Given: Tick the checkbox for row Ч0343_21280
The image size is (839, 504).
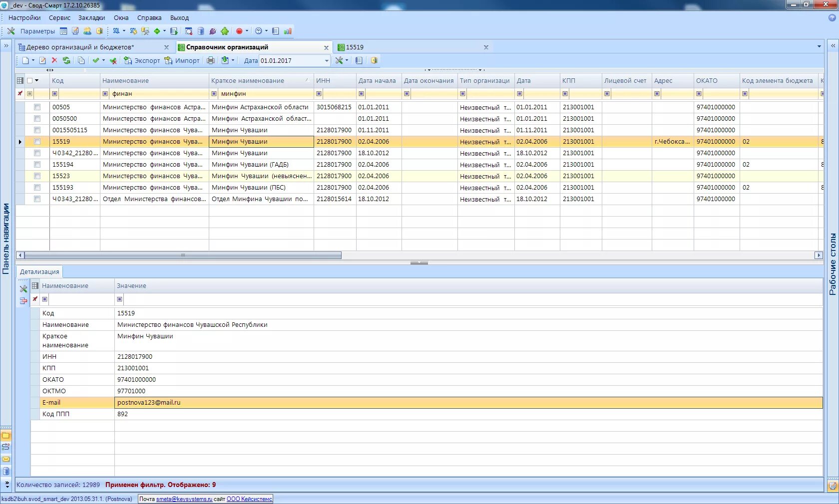Looking at the screenshot, I should 37,199.
